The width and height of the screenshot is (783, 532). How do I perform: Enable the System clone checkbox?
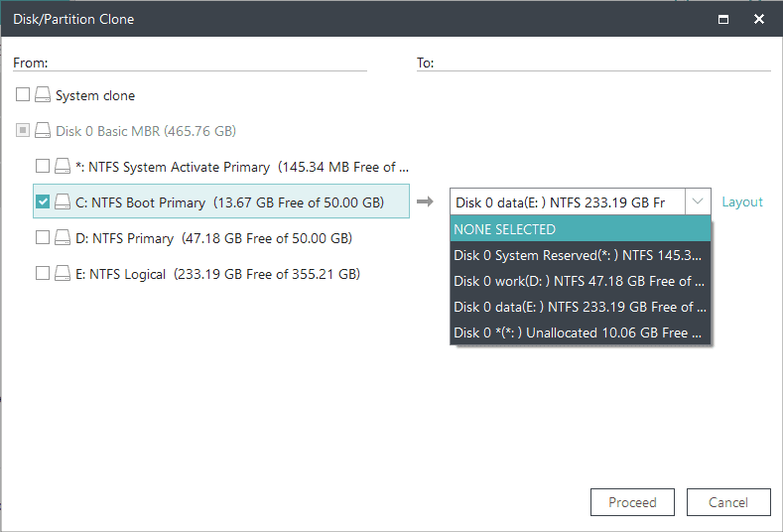23,96
